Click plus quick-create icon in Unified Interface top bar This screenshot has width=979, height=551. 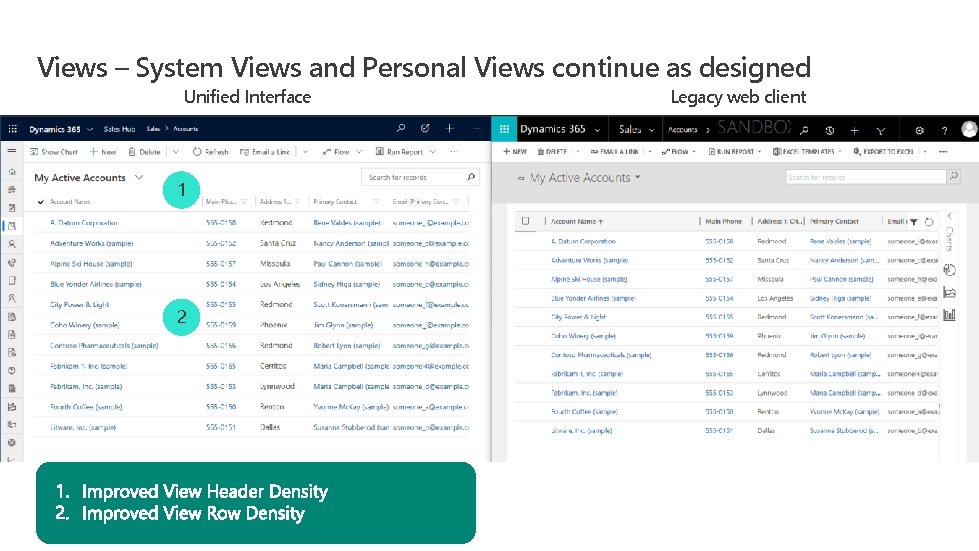click(450, 129)
